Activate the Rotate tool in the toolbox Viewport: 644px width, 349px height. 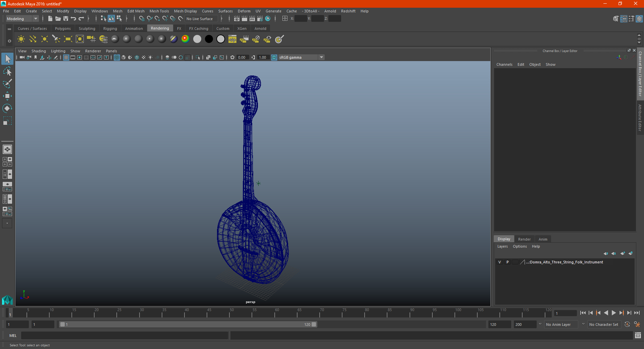point(7,108)
